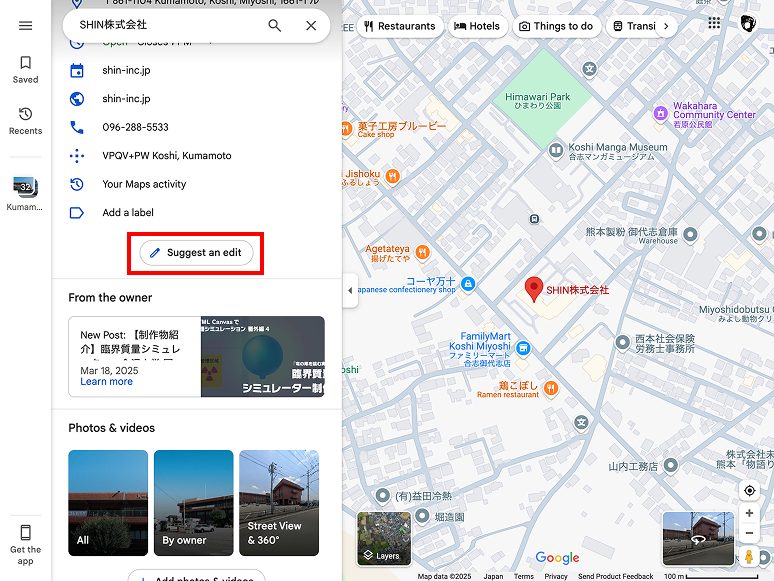Open Street View preview thumbnail on map

coord(698,539)
